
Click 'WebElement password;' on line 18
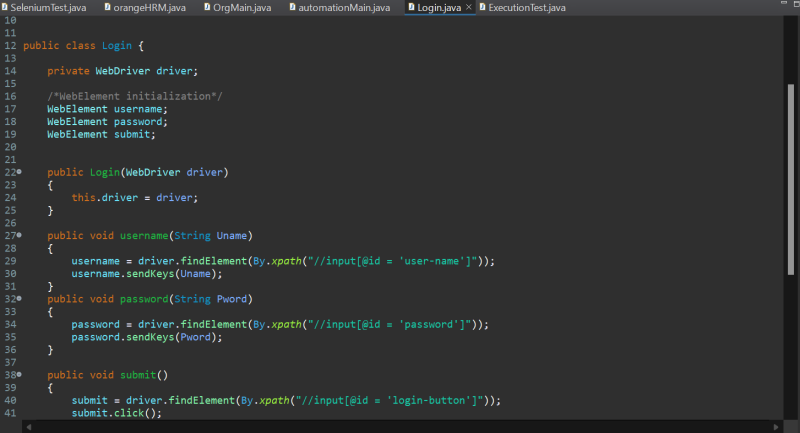[107, 121]
